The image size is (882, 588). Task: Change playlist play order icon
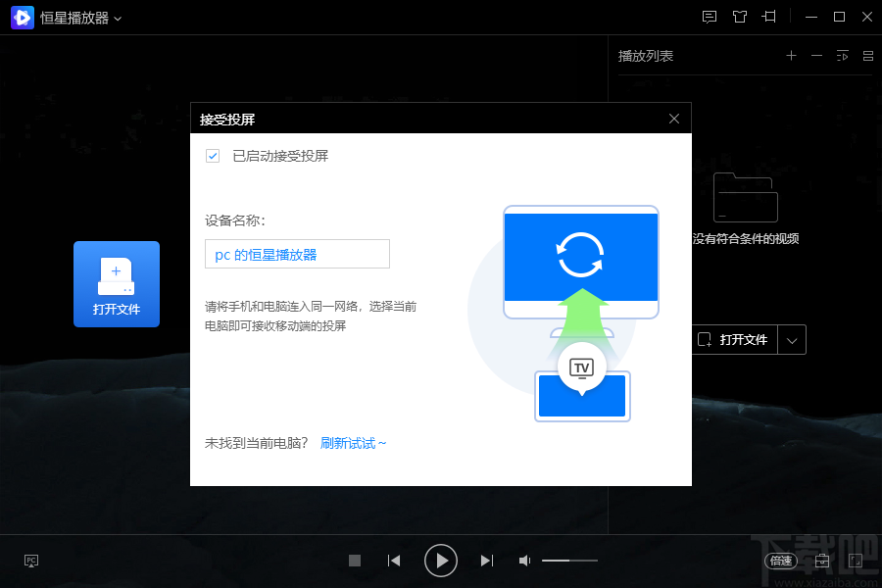(x=842, y=56)
